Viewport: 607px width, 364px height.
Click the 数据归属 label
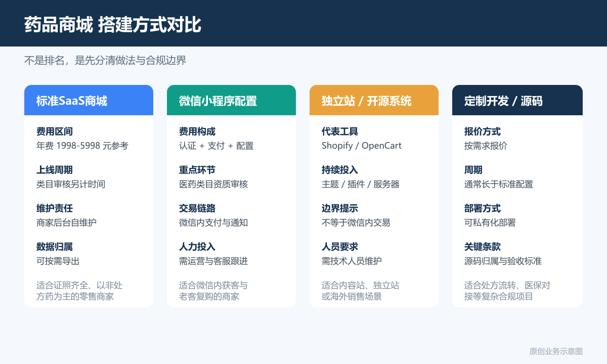(55, 247)
